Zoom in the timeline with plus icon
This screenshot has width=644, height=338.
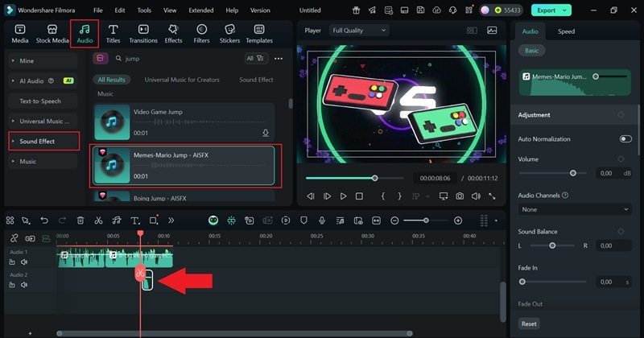click(x=458, y=221)
